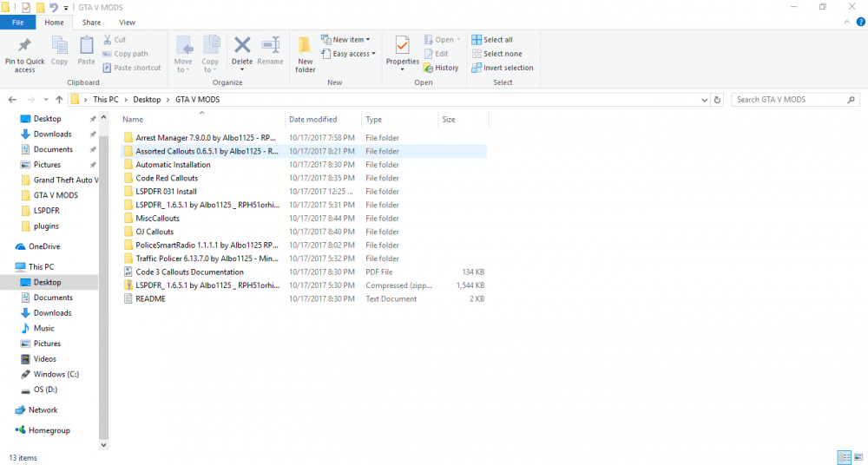Click Select all in the ribbon

click(492, 40)
